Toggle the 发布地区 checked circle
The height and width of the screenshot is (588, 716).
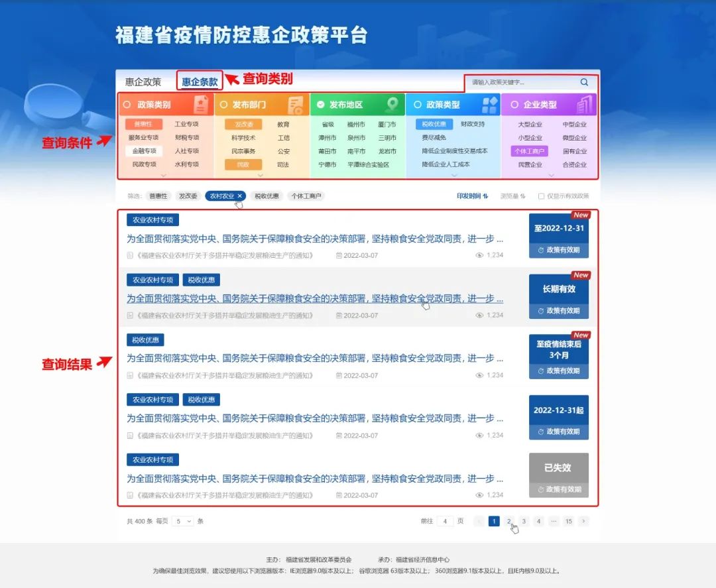click(321, 105)
